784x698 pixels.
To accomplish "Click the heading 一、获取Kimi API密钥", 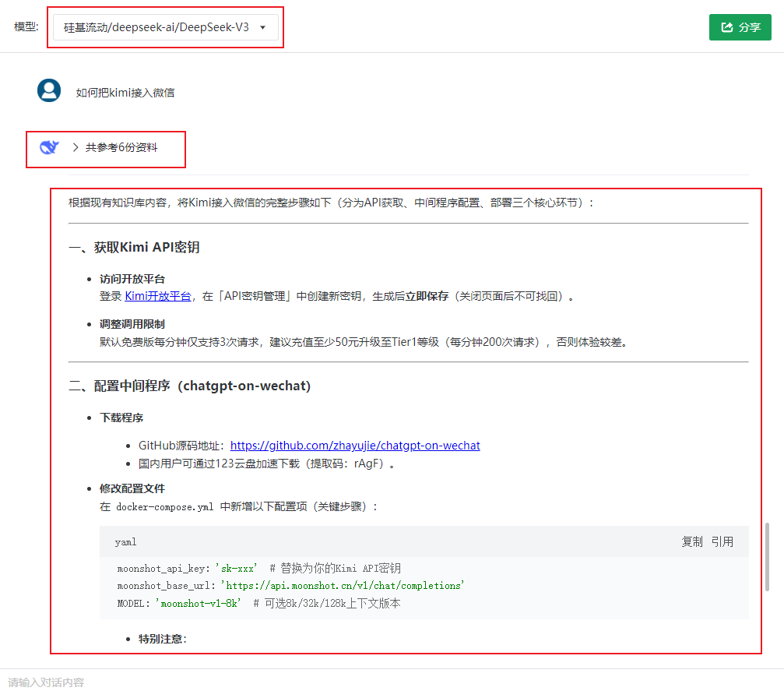I will coord(134,247).
